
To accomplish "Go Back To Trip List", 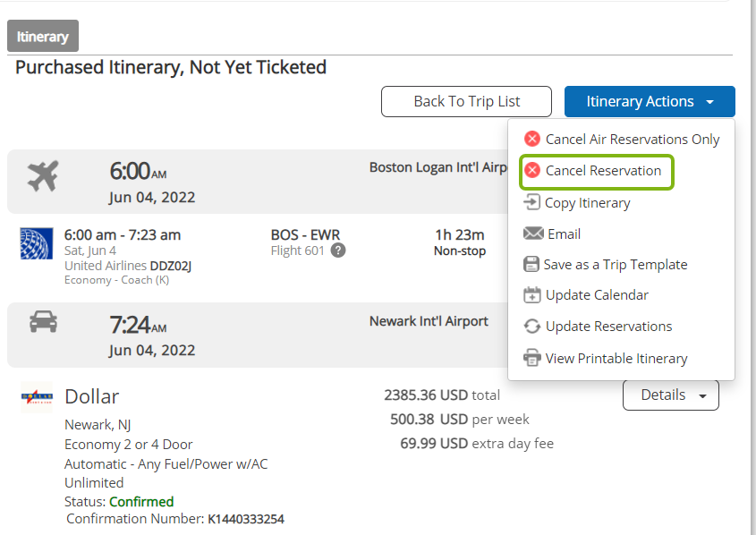I will (x=466, y=102).
